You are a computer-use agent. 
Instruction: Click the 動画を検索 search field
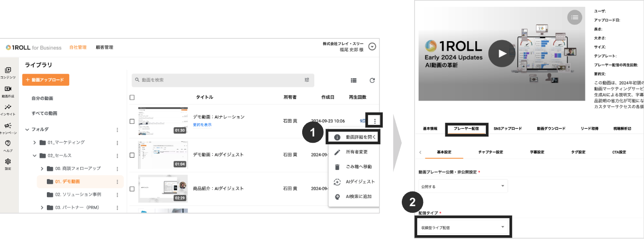pos(223,80)
